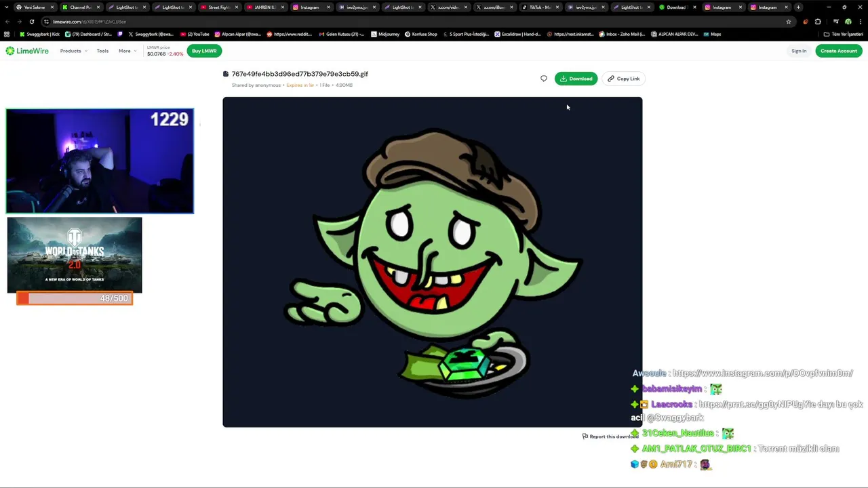Switch to the JAHREIN YouTube tab

tap(264, 7)
